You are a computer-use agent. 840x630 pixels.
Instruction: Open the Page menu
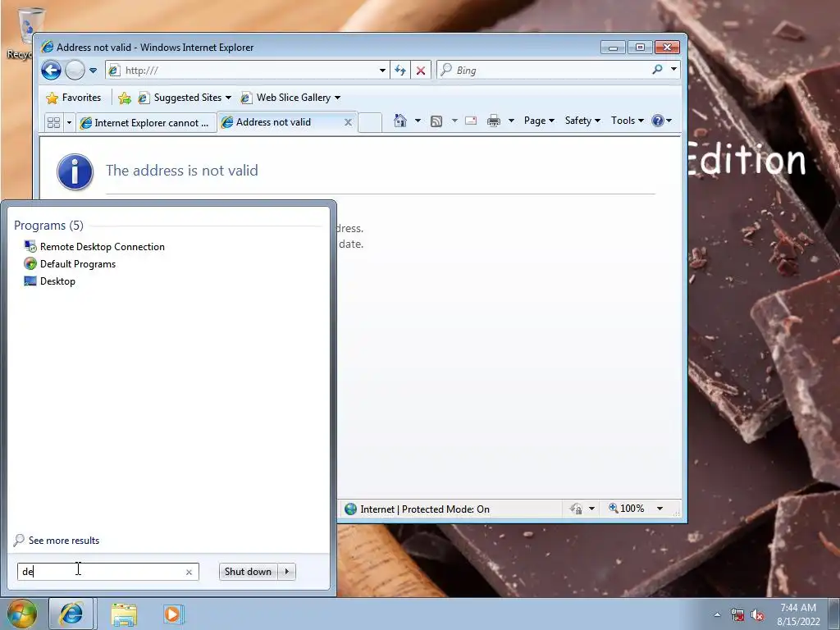pyautogui.click(x=539, y=121)
